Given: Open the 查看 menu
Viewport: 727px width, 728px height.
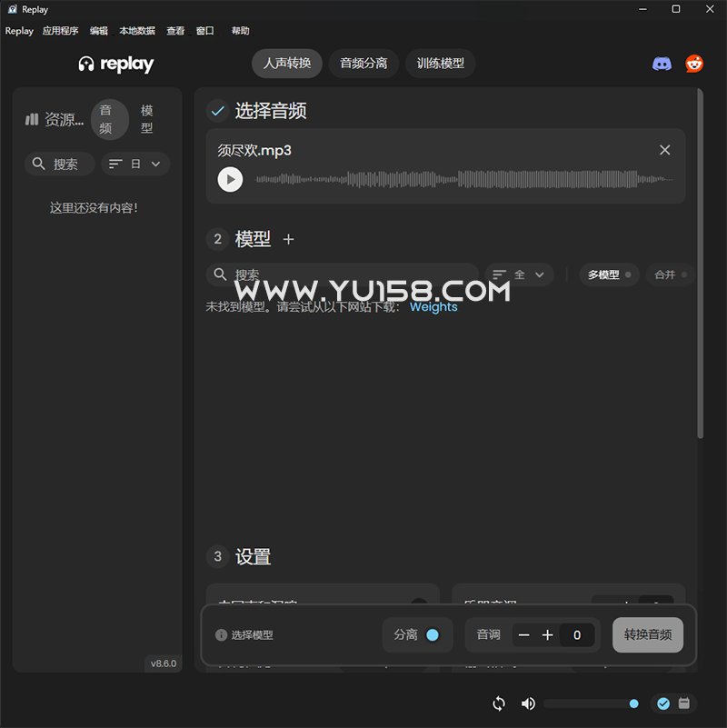Looking at the screenshot, I should (x=174, y=30).
